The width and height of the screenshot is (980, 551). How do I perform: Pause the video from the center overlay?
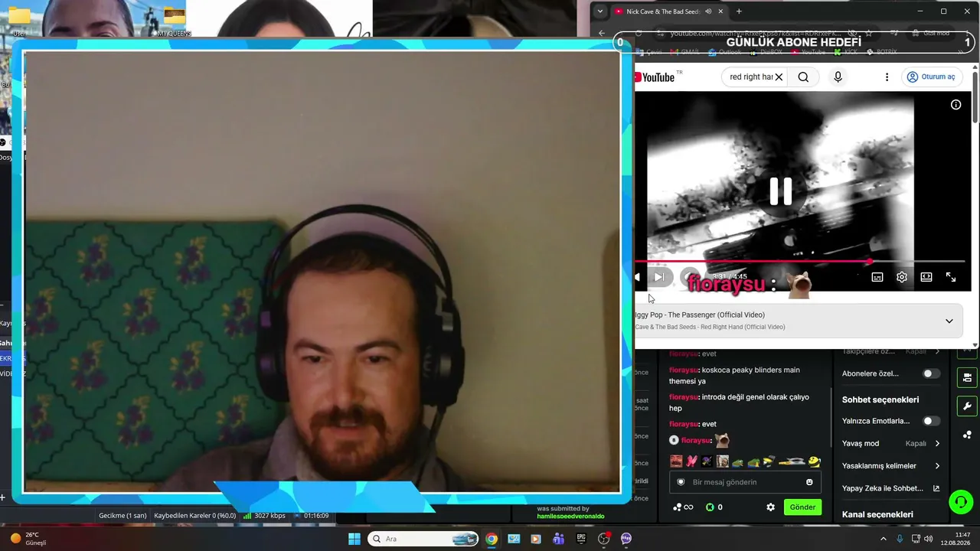click(x=780, y=191)
